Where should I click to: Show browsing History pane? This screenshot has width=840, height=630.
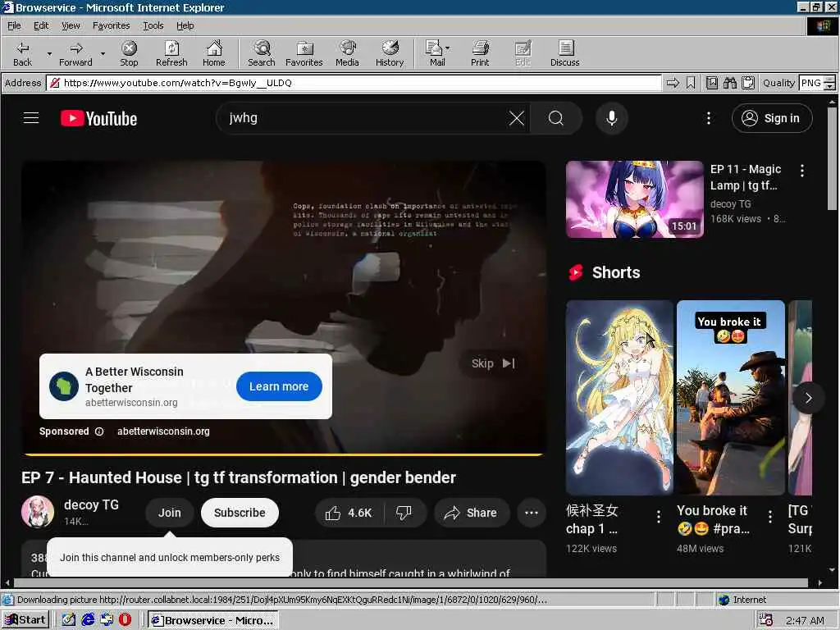tap(390, 53)
